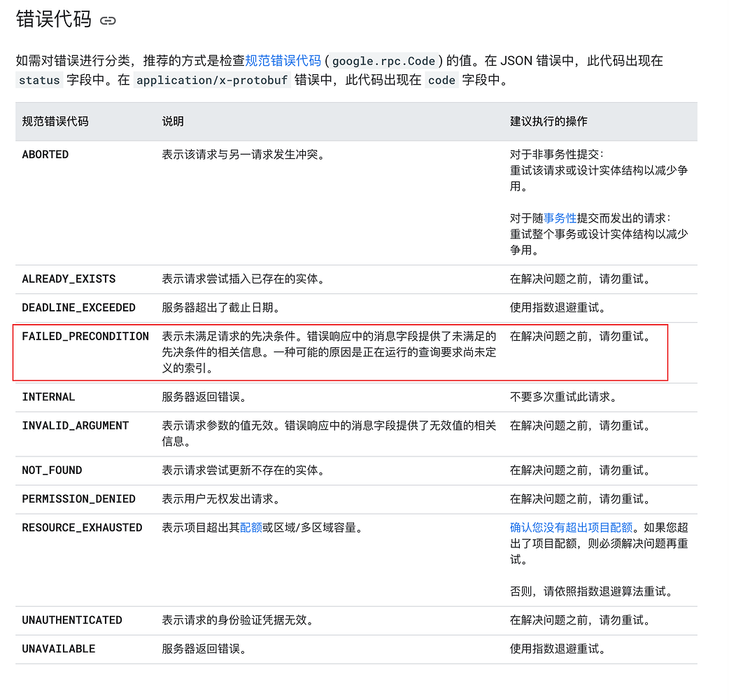The height and width of the screenshot is (700, 729).
Task: Select the status inline code text
Action: pyautogui.click(x=39, y=80)
